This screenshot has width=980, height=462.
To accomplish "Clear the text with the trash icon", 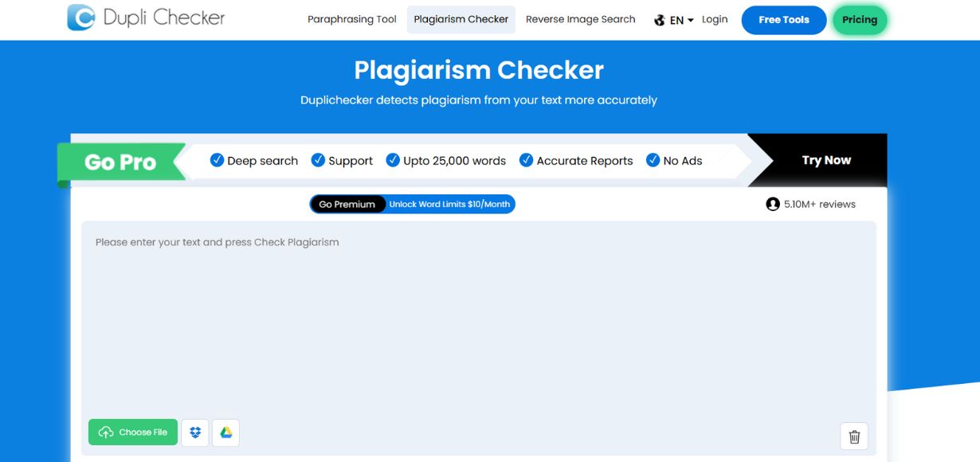I will 854,437.
